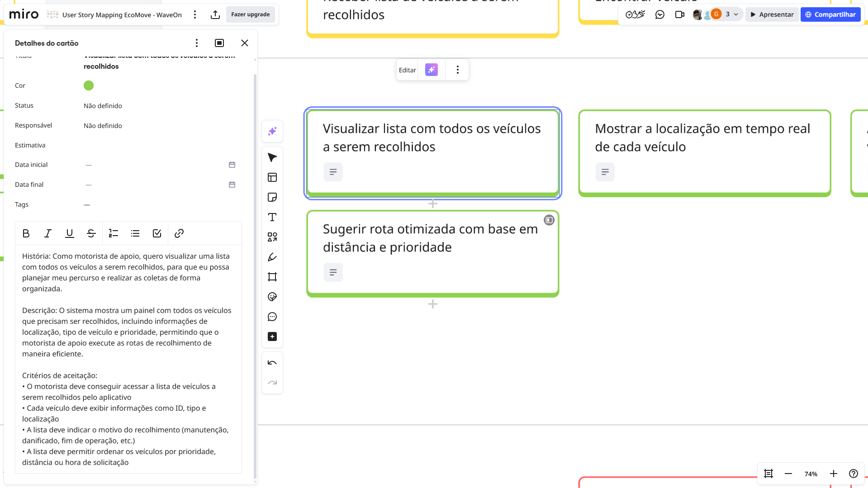Select the sticky note tool
The image size is (868, 488).
click(x=272, y=197)
